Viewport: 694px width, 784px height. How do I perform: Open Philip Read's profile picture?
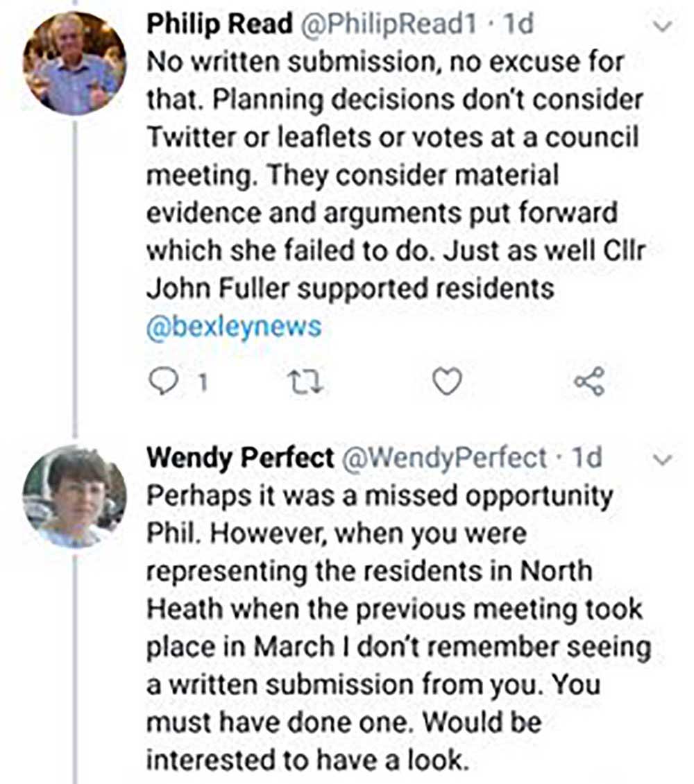tap(74, 63)
